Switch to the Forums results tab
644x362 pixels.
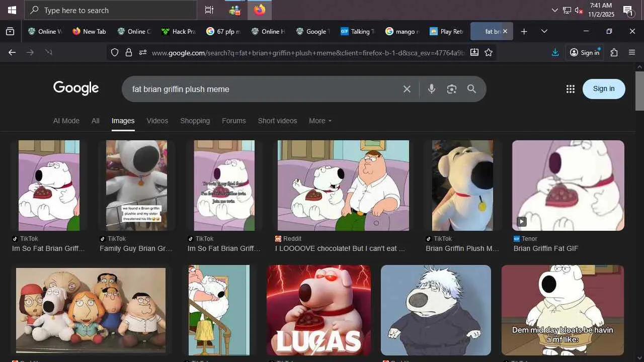click(x=234, y=121)
